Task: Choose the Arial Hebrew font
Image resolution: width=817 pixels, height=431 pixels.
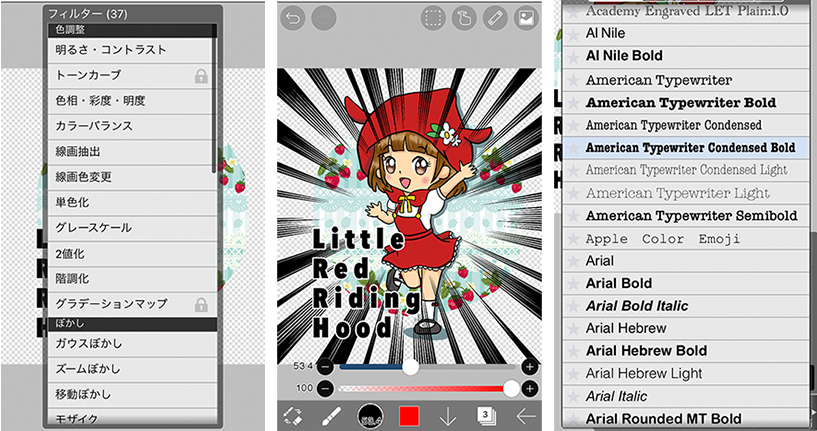Action: pos(686,328)
